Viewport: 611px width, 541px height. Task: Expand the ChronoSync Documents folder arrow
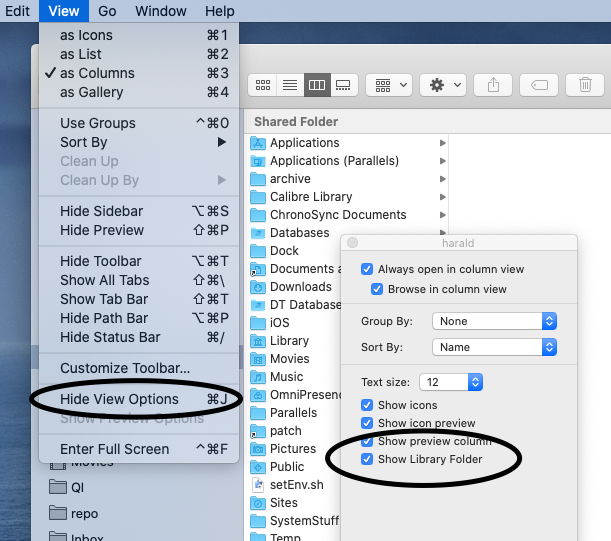point(443,215)
